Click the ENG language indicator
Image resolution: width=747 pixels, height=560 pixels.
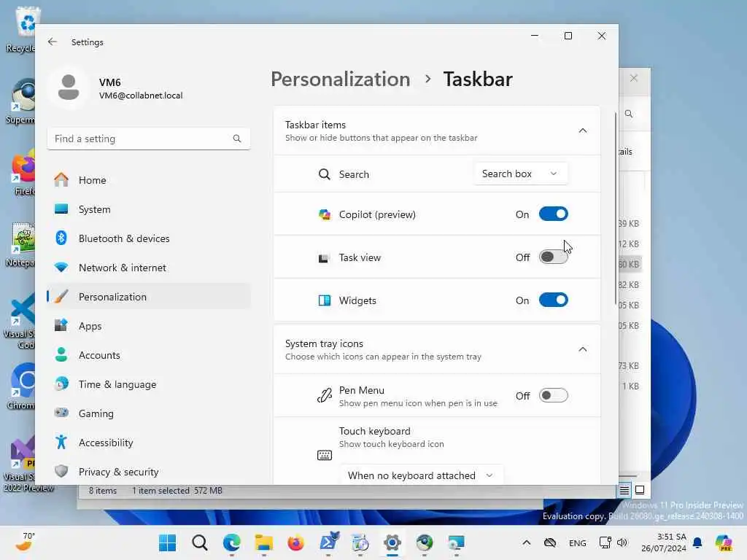[578, 542]
